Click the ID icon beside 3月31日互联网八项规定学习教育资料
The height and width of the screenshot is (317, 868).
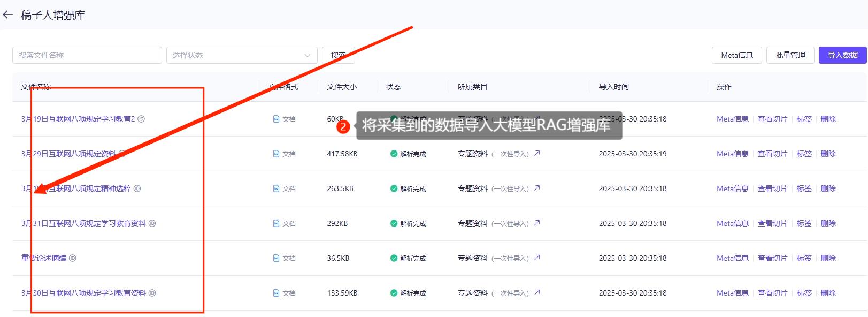coord(152,223)
